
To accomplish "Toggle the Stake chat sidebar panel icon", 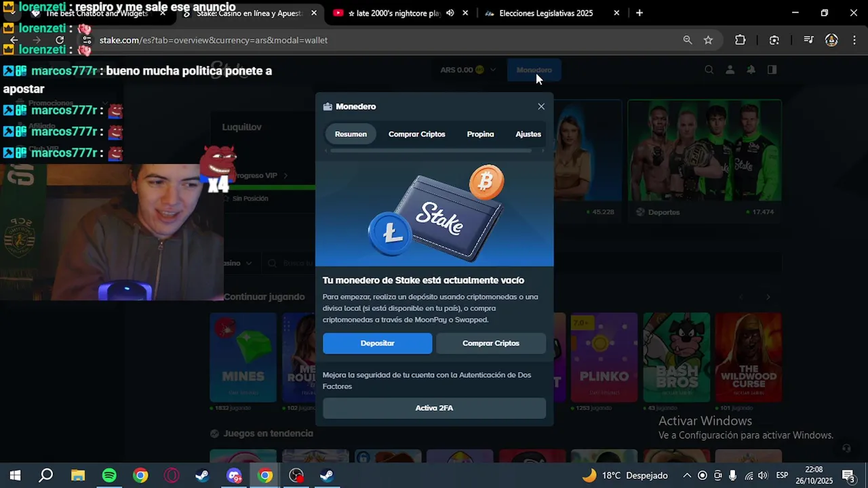I will pos(772,70).
